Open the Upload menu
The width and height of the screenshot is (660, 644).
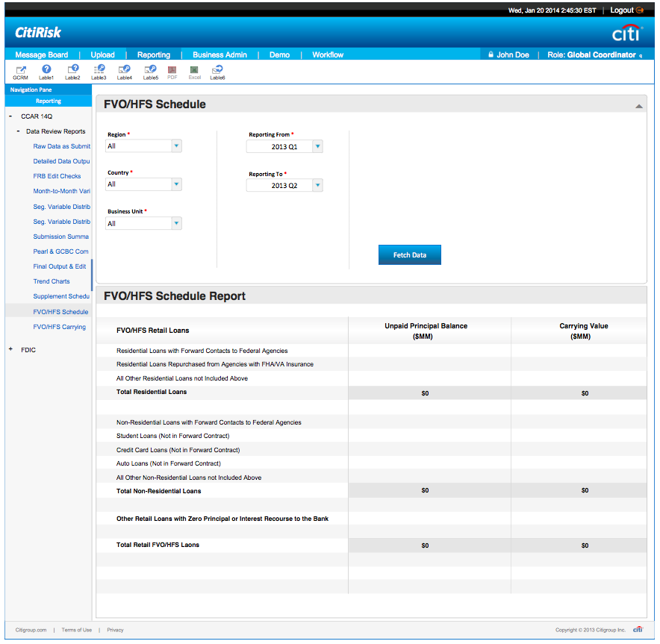coord(103,54)
